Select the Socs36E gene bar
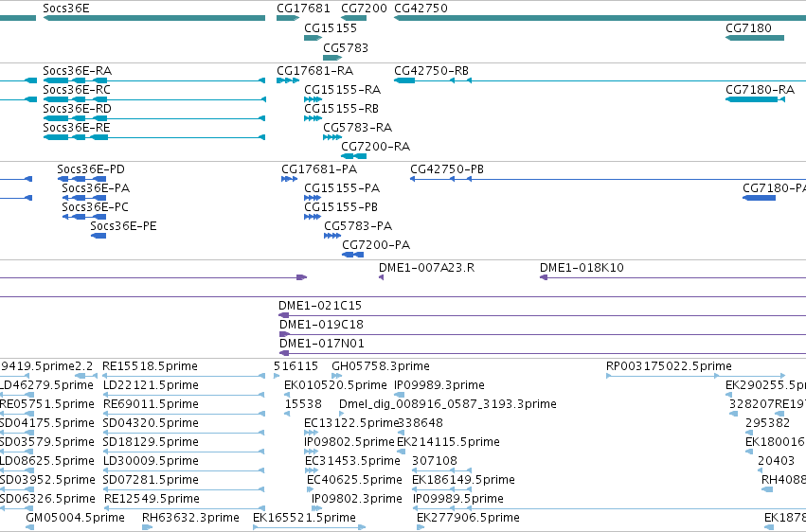Viewport: 806px width, 532px height. tap(154, 18)
